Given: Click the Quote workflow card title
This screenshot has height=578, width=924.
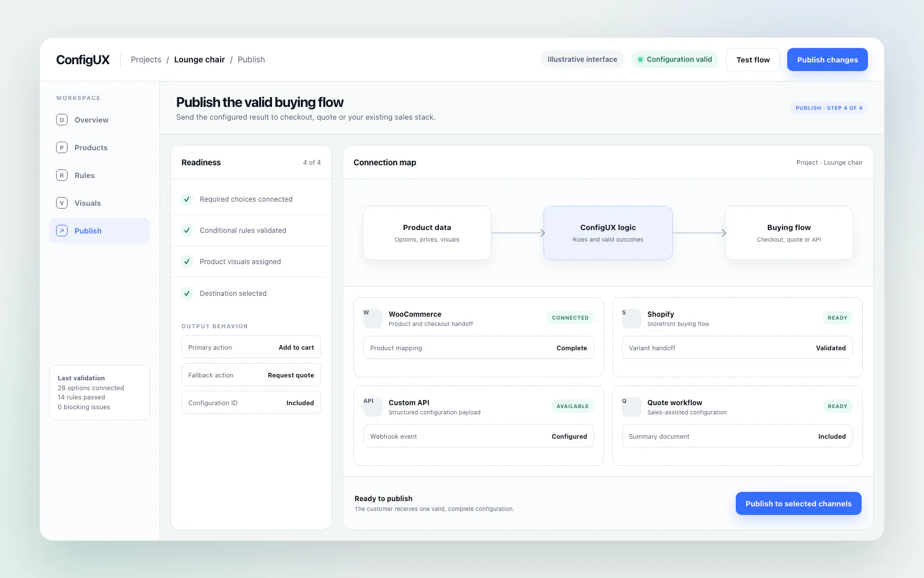Looking at the screenshot, I should (x=675, y=403).
